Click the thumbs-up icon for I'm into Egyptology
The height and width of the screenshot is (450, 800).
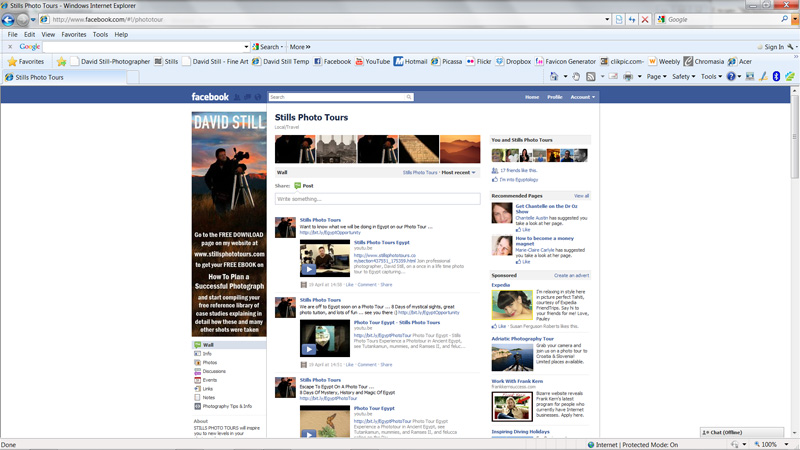[x=494, y=180]
